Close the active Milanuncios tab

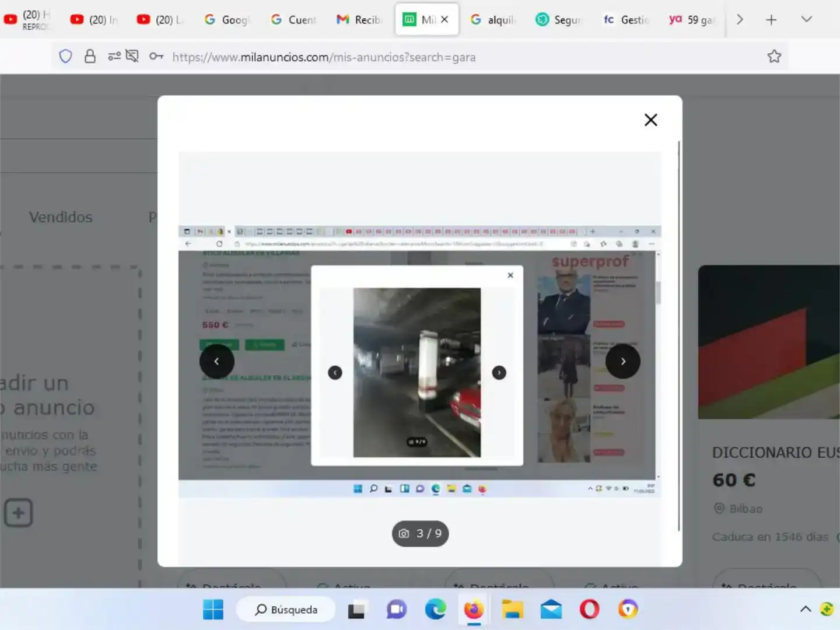444,19
